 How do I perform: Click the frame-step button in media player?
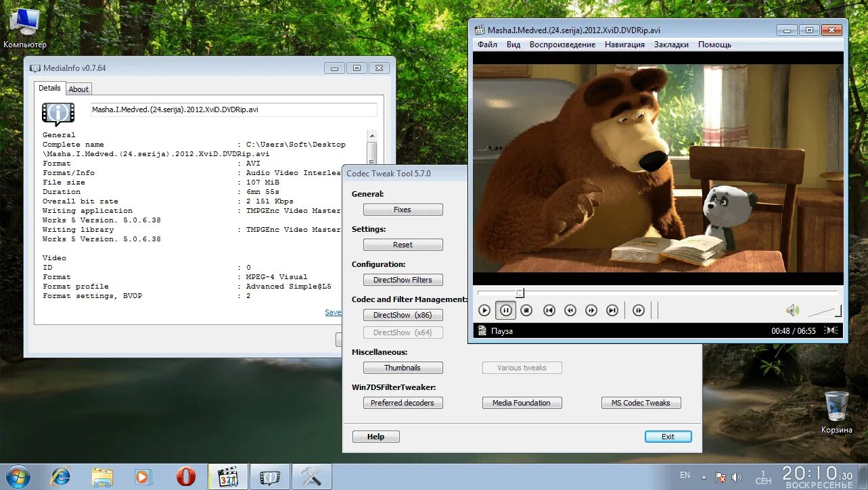click(638, 310)
